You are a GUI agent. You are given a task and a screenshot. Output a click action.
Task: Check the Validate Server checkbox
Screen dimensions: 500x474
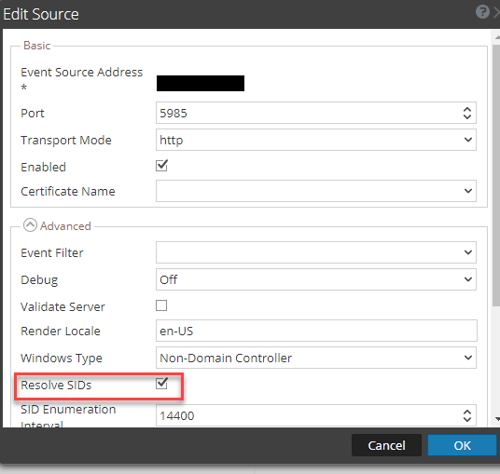click(161, 305)
